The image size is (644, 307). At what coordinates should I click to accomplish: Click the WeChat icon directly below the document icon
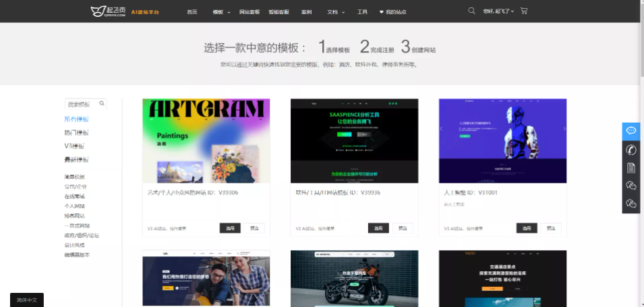pyautogui.click(x=631, y=186)
